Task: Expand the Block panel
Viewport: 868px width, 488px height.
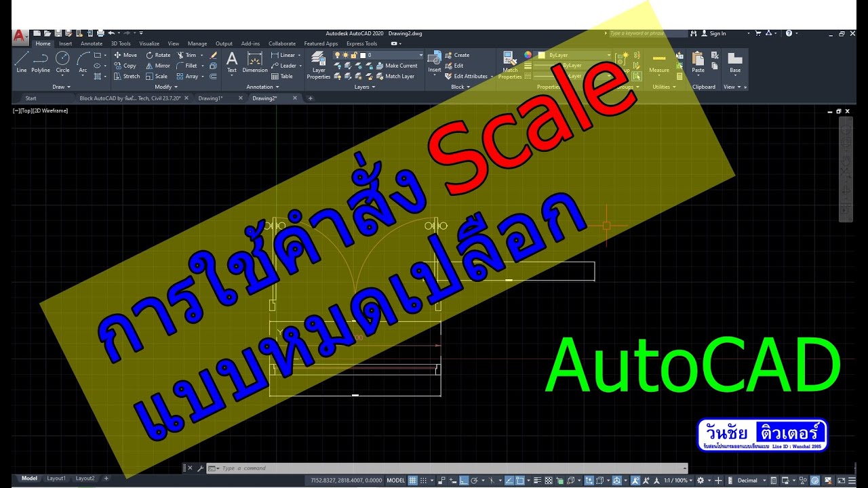Action: click(460, 87)
